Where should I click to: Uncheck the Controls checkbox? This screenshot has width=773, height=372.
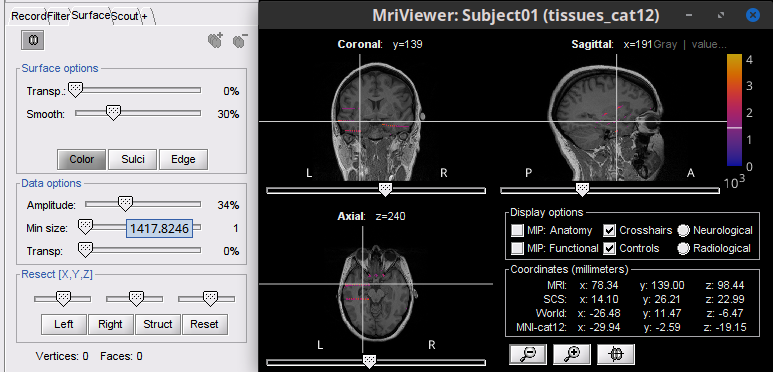(x=610, y=248)
